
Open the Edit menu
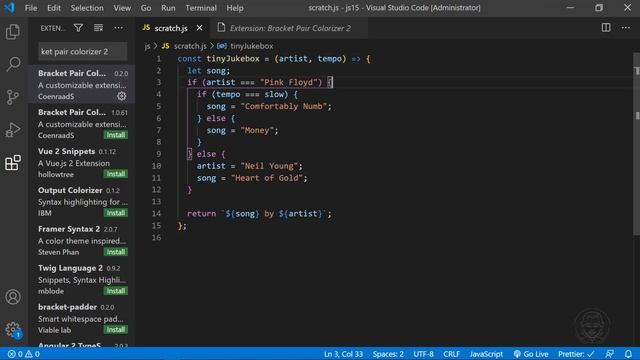click(54, 8)
